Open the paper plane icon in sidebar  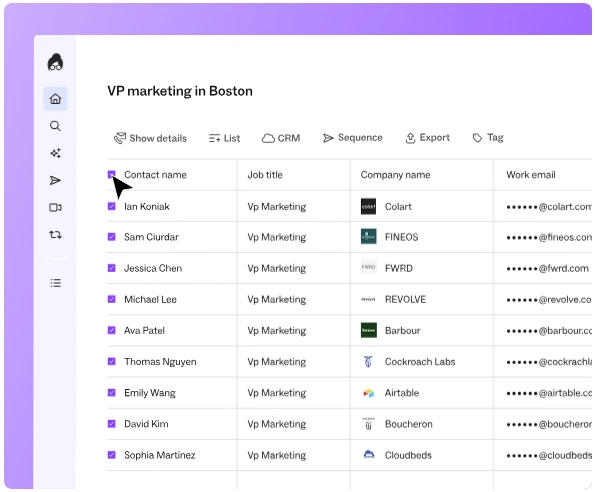tap(55, 180)
